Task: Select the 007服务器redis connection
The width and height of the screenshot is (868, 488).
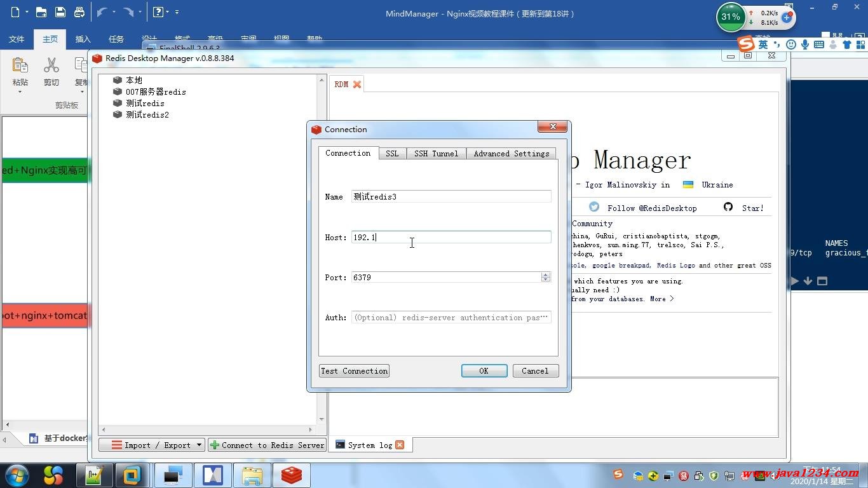Action: [156, 91]
